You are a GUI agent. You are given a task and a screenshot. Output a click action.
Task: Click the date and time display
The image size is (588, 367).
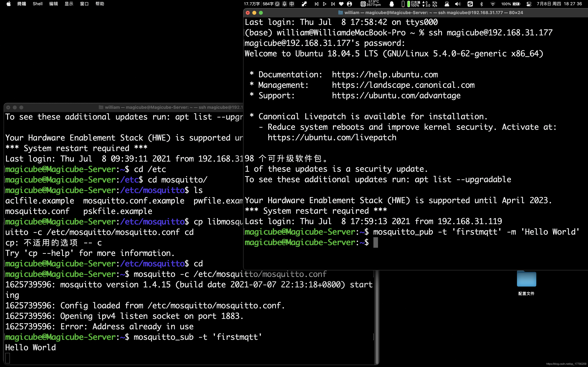click(559, 4)
